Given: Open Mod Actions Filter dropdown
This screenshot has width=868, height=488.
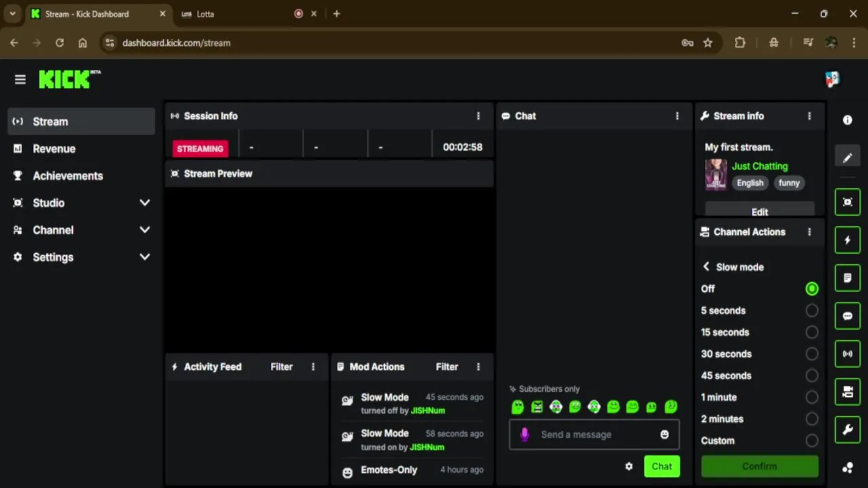Looking at the screenshot, I should [447, 367].
